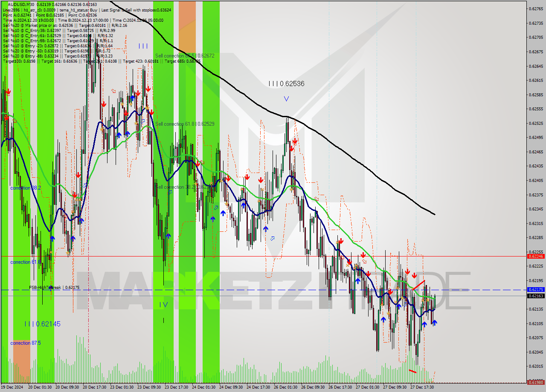Click 0.62555 on the price axis
The width and height of the screenshot is (546, 392).
(x=536, y=109)
